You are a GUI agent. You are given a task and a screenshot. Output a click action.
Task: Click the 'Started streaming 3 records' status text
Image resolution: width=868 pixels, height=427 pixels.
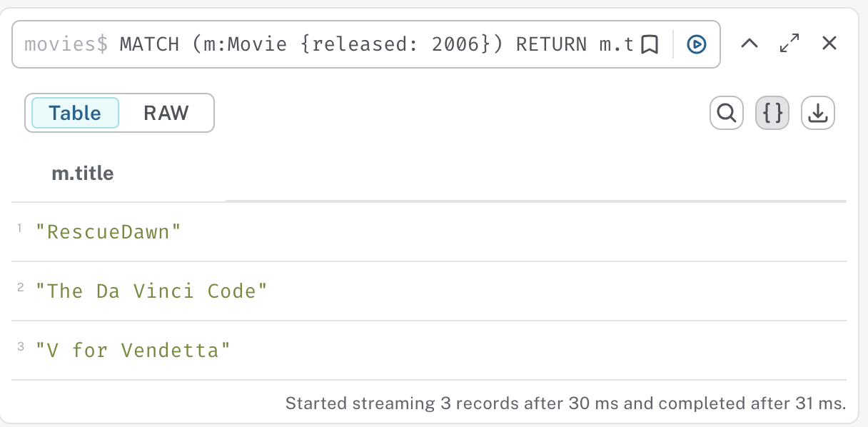point(565,403)
